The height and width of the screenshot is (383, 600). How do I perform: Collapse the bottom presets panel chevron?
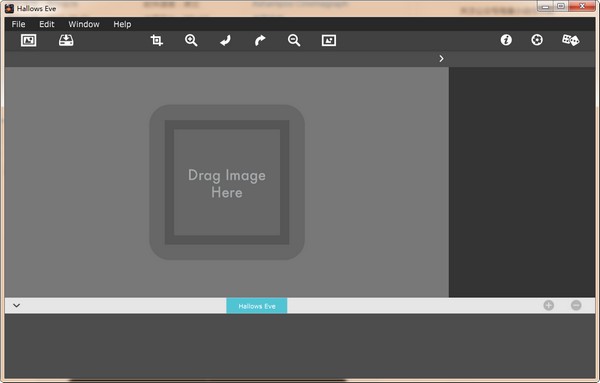(x=16, y=305)
